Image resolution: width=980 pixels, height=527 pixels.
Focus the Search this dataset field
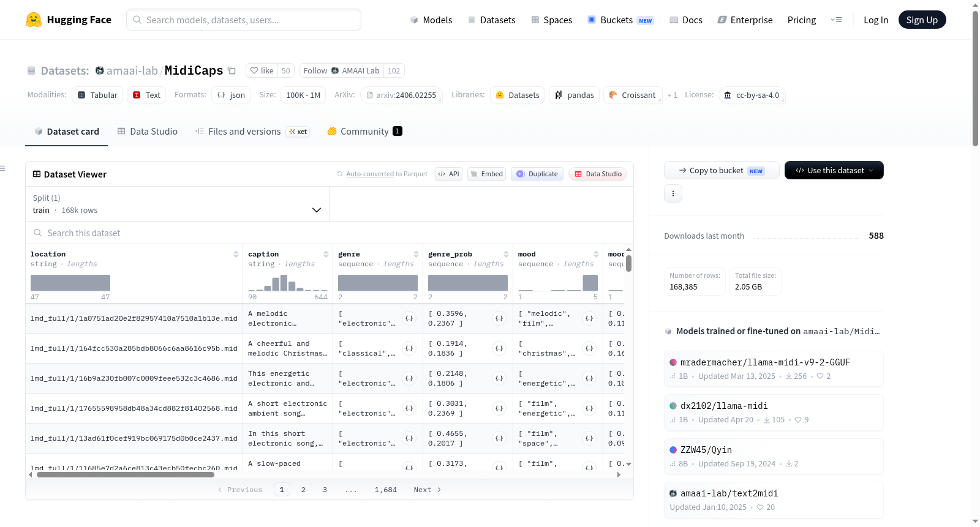click(330, 233)
